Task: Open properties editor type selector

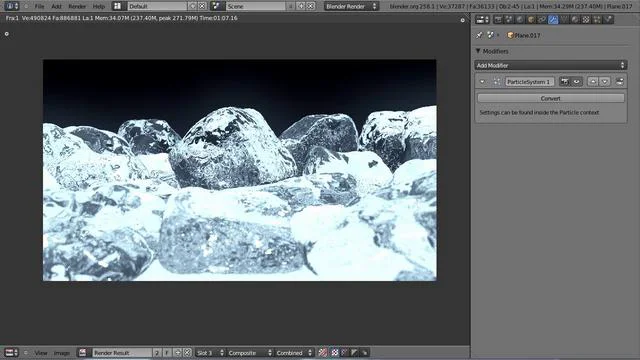Action: click(482, 19)
